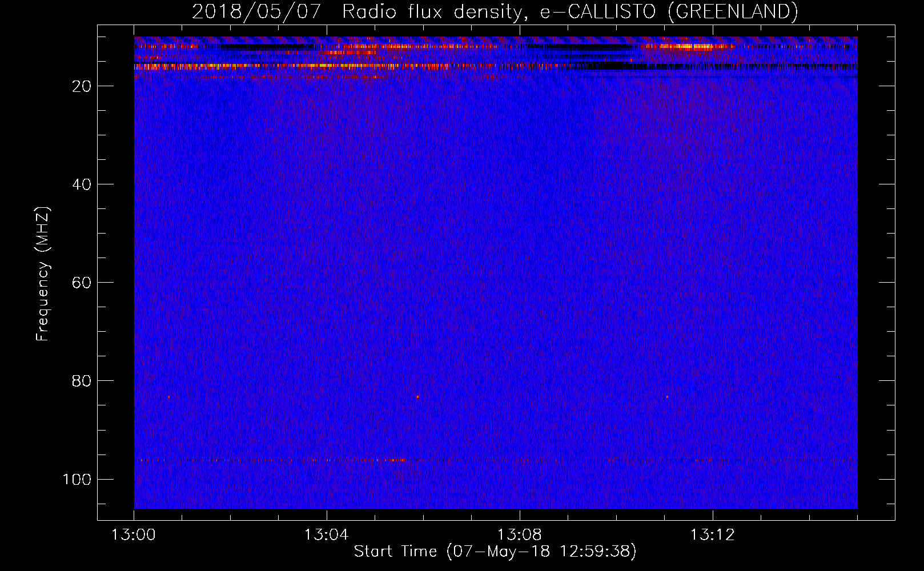
Task: Click the orange dot near 13:06 at 83 MHz
Action: point(417,397)
